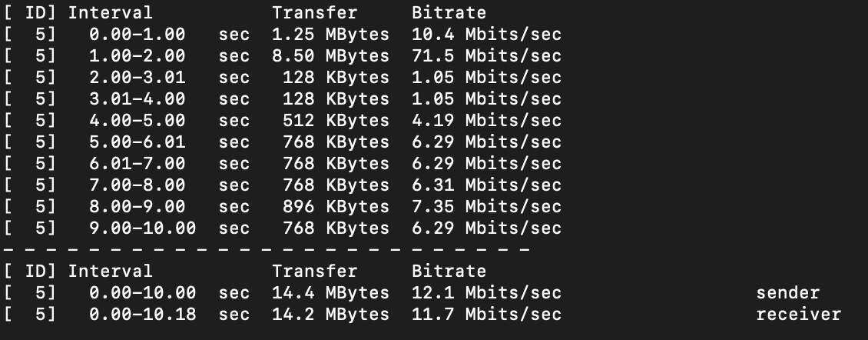Click the 71.5 Mbits/sec bitrate value
The width and height of the screenshot is (868, 340).
(486, 56)
